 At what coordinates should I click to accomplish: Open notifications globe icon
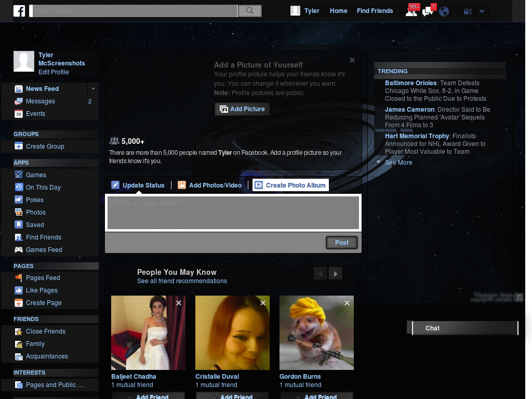444,11
